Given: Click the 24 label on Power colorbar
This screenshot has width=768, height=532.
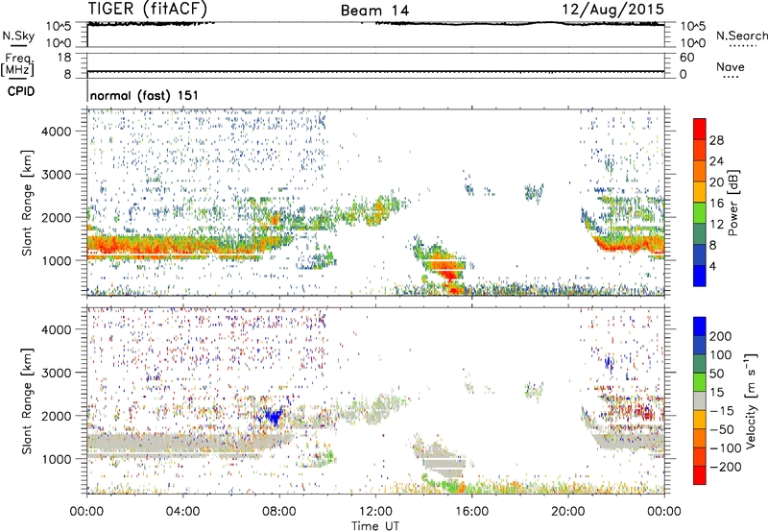Looking at the screenshot, I should 716,161.
